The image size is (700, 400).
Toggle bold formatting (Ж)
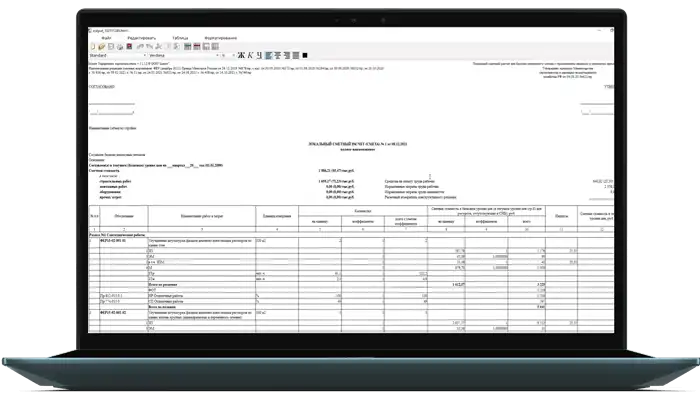241,54
